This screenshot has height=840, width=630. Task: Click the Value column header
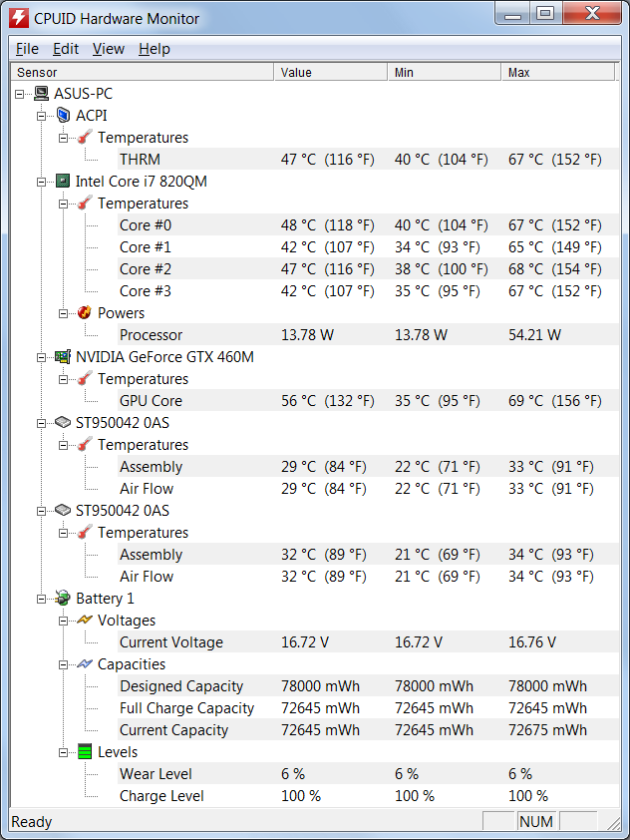(329, 73)
